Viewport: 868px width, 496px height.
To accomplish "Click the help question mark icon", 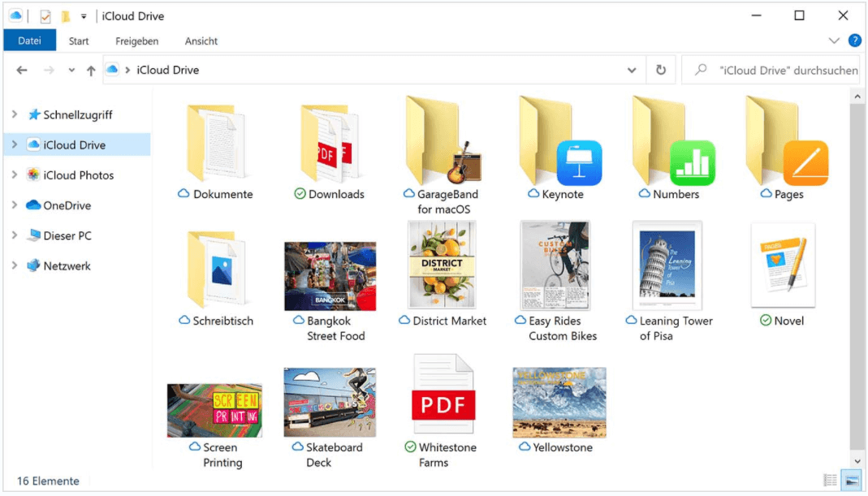I will pyautogui.click(x=854, y=41).
